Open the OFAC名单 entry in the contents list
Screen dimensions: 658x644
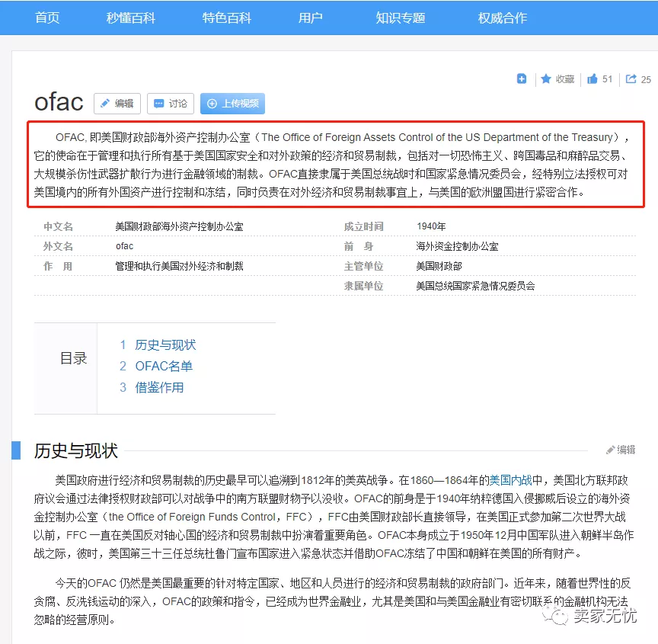[163, 366]
